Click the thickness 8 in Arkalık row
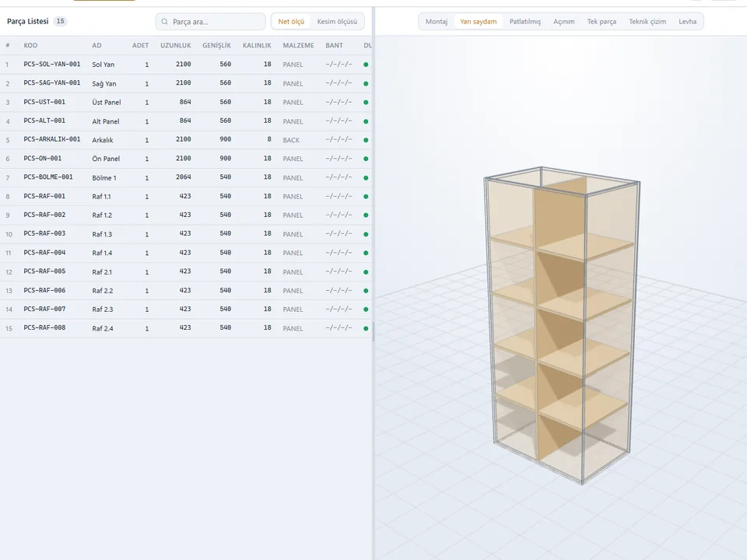 click(269, 139)
